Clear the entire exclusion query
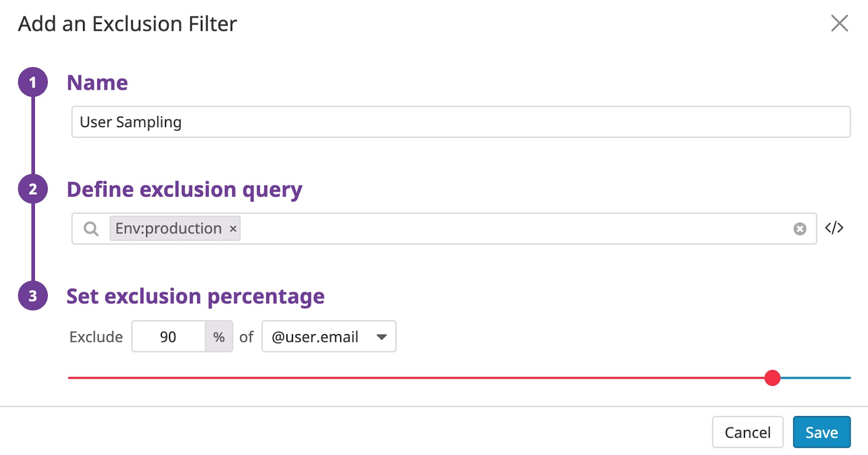 (x=799, y=228)
